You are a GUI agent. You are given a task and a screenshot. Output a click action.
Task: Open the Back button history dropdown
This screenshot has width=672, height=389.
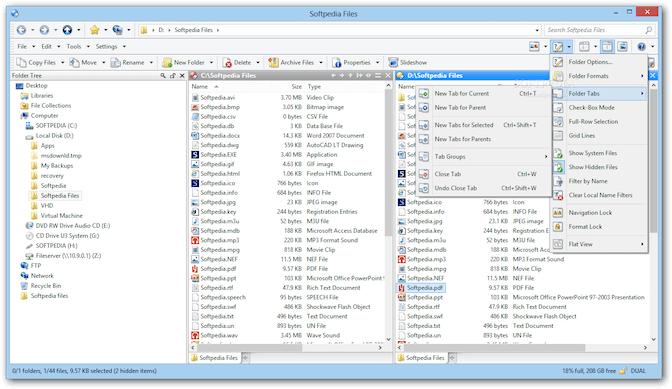click(33, 30)
